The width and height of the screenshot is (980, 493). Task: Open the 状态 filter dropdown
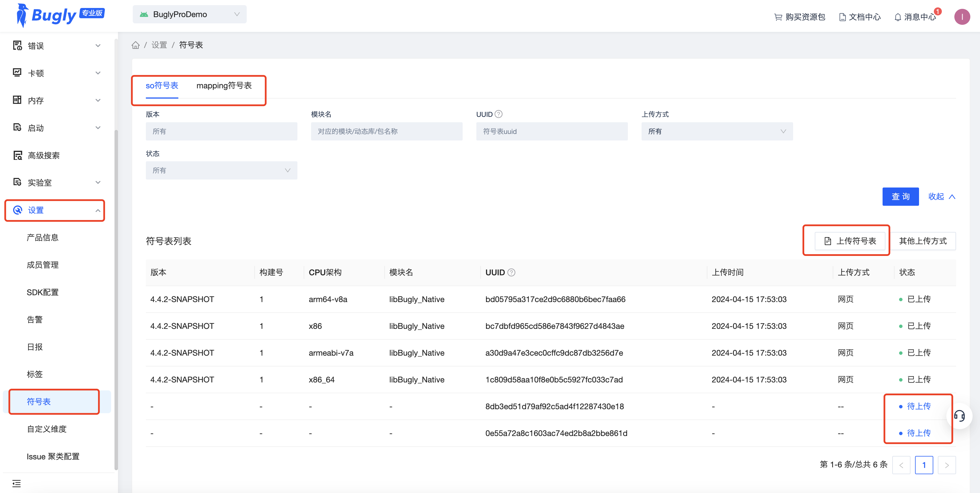pyautogui.click(x=221, y=170)
